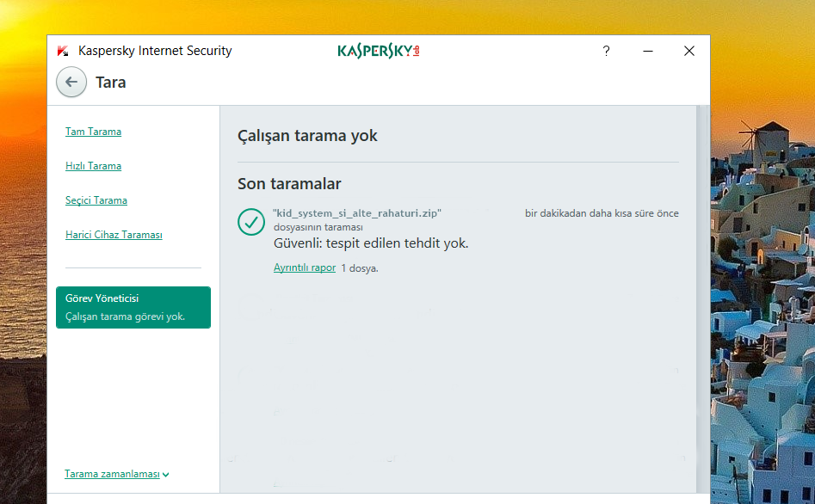Close the Kaspersky Internet Security window
The image size is (815, 504).
689,51
